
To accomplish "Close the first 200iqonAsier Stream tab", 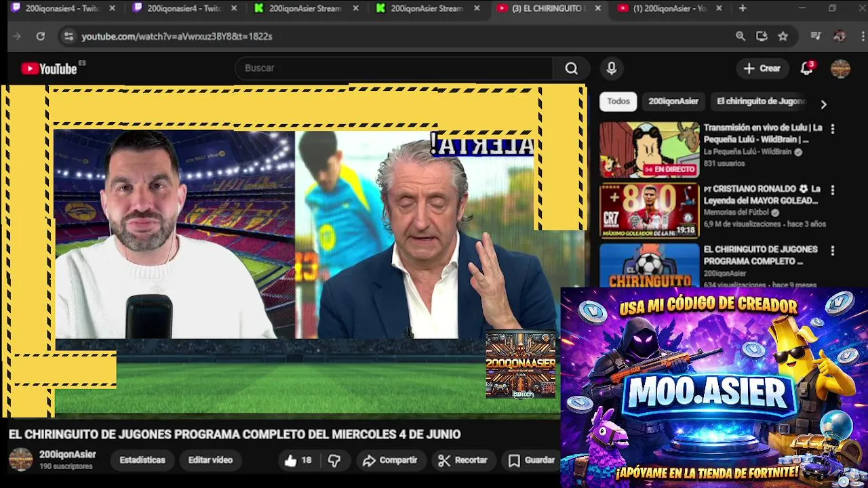I will point(355,8).
